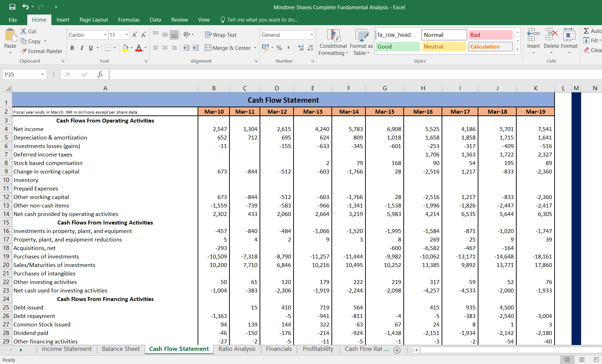
Task: Toggle Italic formatting
Action: coord(81,48)
